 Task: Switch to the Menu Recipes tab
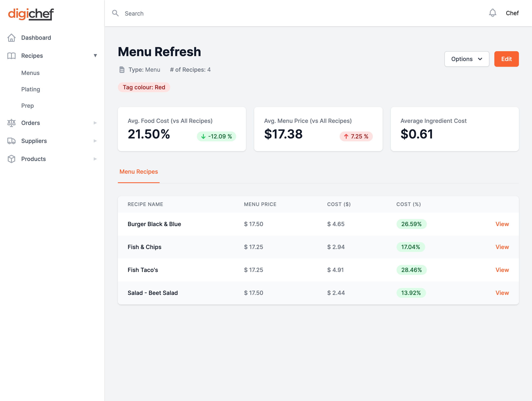139,172
